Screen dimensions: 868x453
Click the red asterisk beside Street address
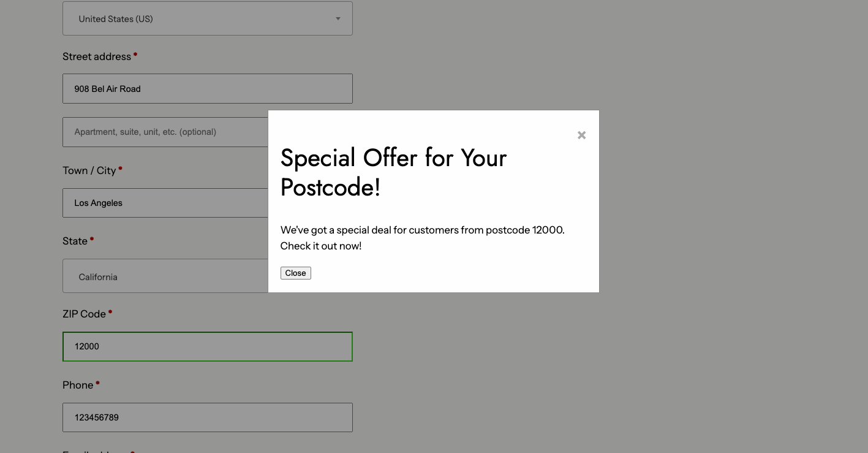click(135, 55)
